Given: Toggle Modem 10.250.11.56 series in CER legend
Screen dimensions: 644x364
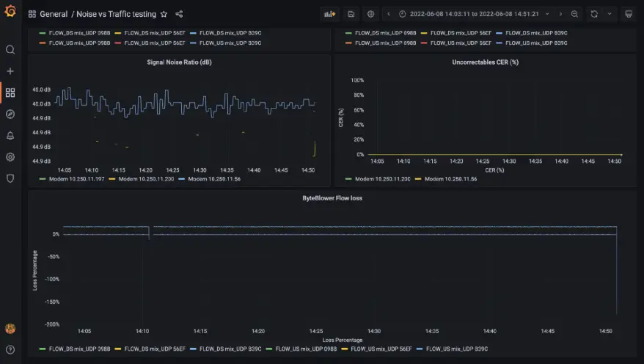Looking at the screenshot, I should [x=450, y=179].
